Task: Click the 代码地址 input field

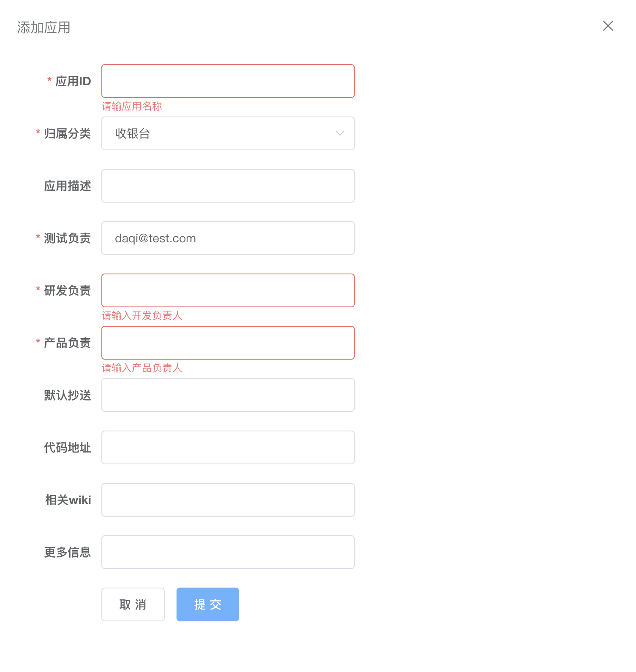Action: pyautogui.click(x=228, y=447)
